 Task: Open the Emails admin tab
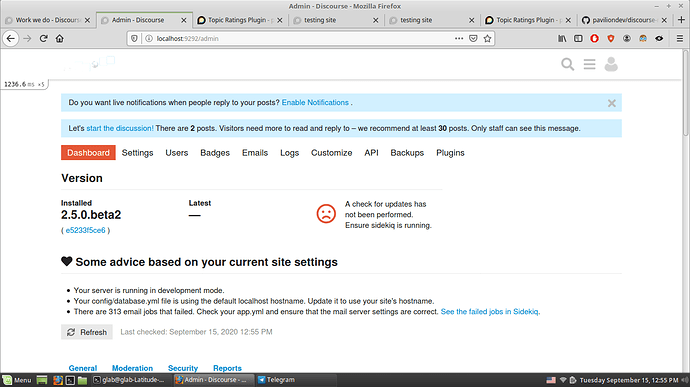pos(255,153)
